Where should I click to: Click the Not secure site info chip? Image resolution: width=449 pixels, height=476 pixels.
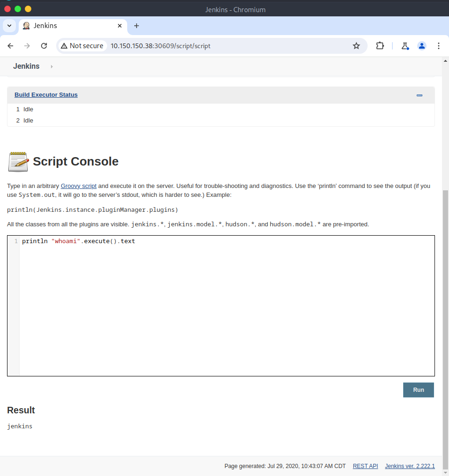point(82,46)
